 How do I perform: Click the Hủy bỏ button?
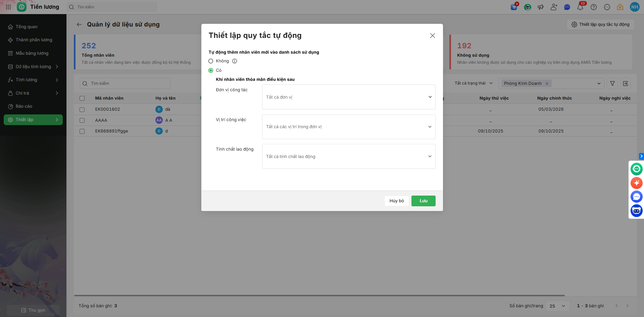[x=396, y=201]
